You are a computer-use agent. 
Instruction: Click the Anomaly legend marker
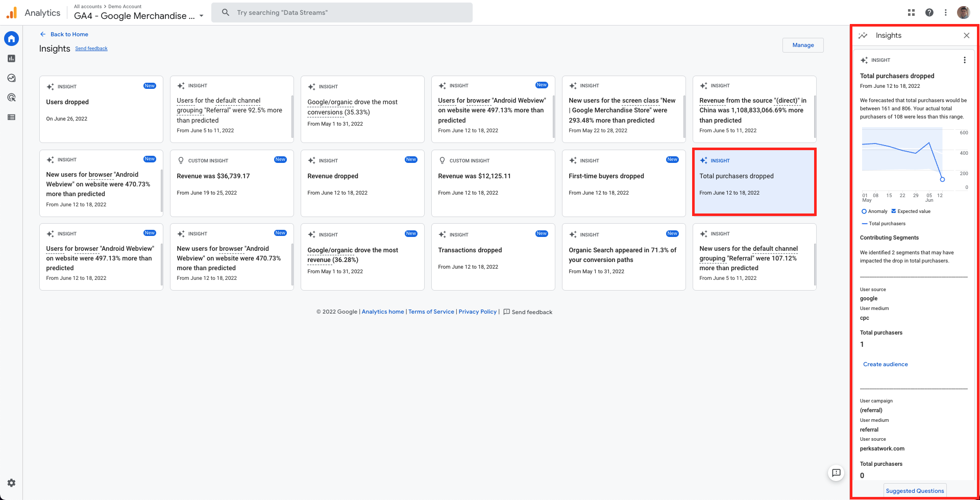(x=864, y=211)
